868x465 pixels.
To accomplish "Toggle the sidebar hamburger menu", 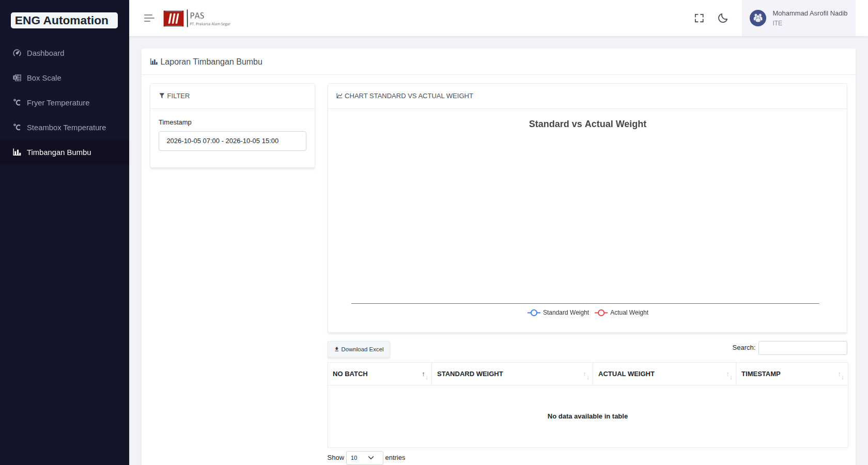I will pos(149,18).
